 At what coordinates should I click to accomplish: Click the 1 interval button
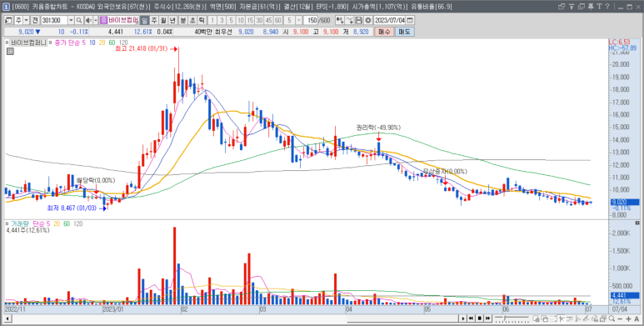pyautogui.click(x=212, y=21)
